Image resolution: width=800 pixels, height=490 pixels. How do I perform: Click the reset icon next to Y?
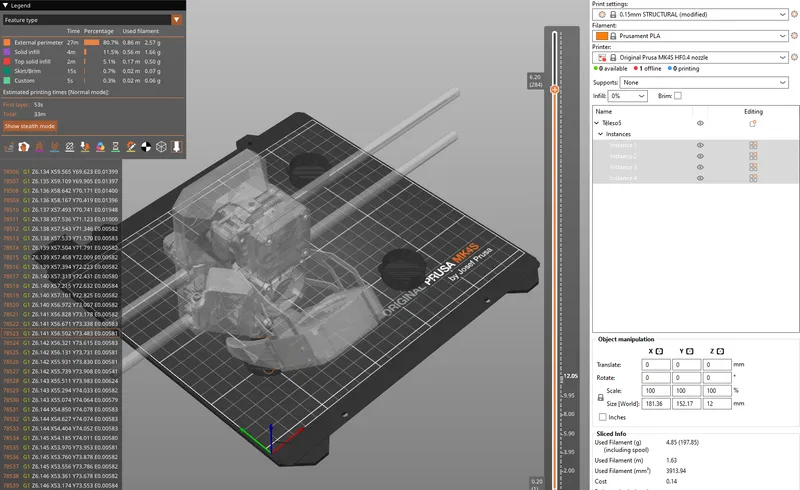[690, 351]
